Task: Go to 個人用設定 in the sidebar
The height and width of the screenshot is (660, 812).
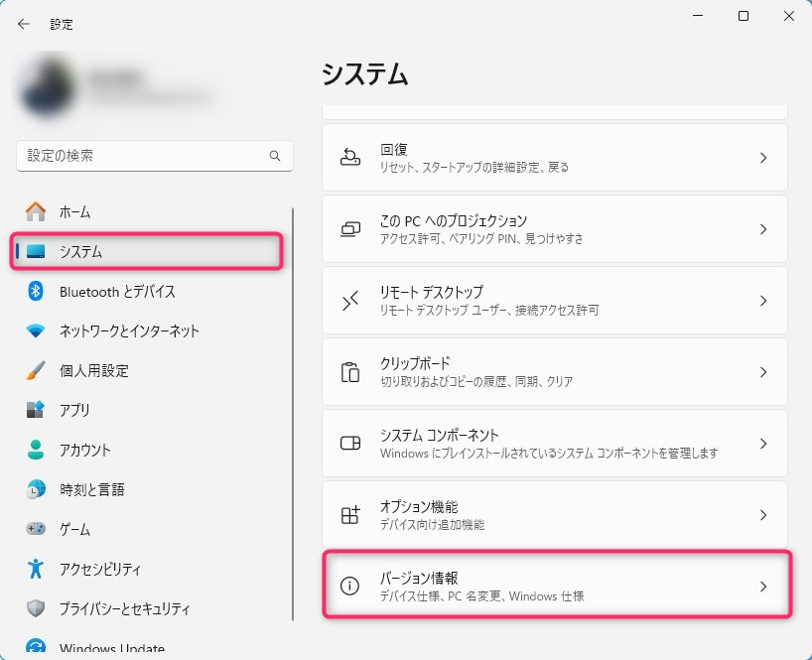Action: coord(94,371)
